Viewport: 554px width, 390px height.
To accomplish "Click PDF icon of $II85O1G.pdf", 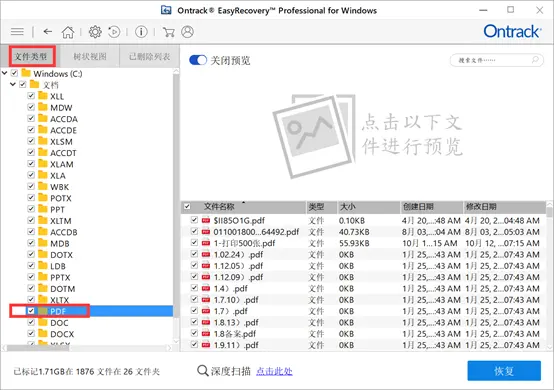I will (x=206, y=220).
